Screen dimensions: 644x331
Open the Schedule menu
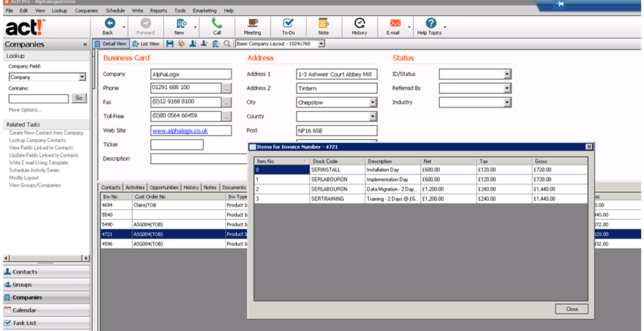pos(115,11)
